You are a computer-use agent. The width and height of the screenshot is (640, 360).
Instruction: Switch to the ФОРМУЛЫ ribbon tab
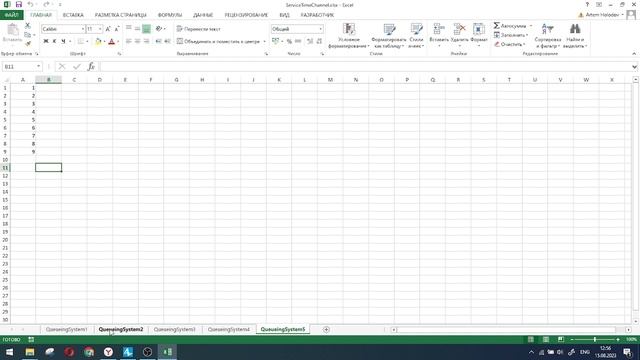(x=170, y=15)
